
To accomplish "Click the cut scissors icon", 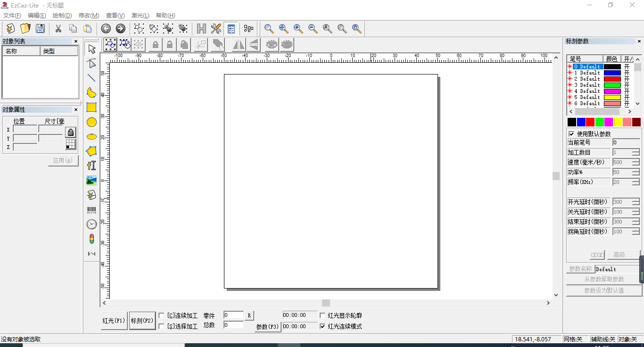I will pyautogui.click(x=58, y=29).
